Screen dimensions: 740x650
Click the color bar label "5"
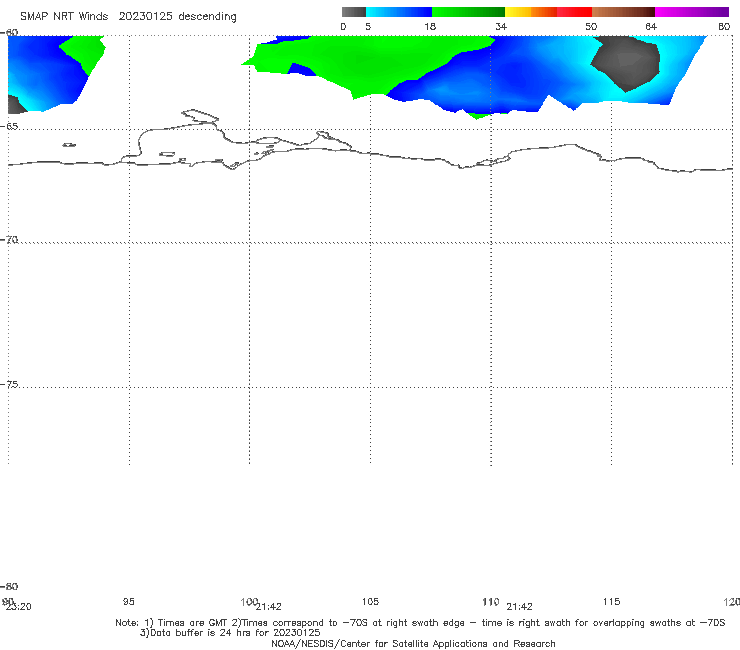coord(368,27)
